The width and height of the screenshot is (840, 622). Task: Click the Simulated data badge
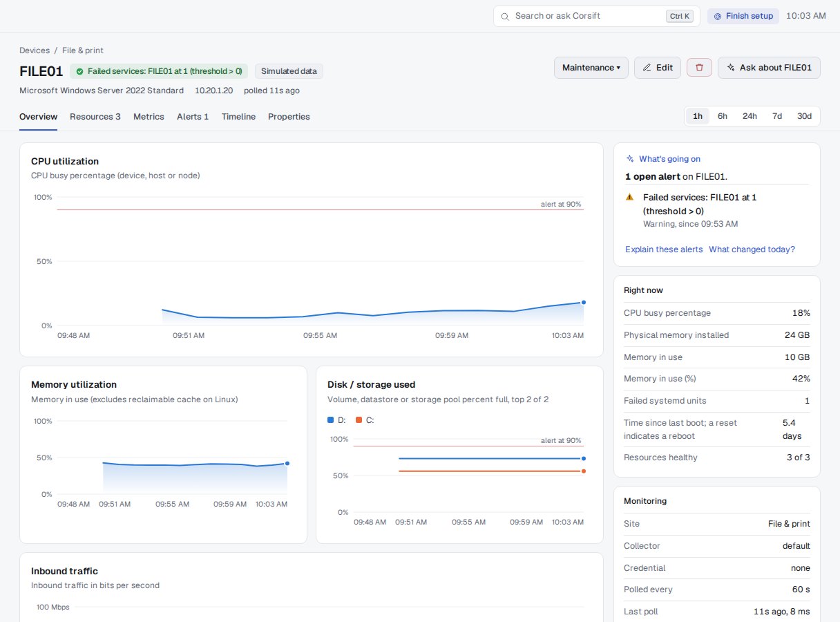click(289, 71)
